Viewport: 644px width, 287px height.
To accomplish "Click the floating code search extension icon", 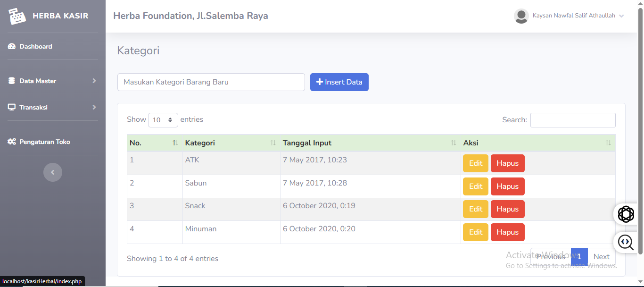I will [x=626, y=242].
